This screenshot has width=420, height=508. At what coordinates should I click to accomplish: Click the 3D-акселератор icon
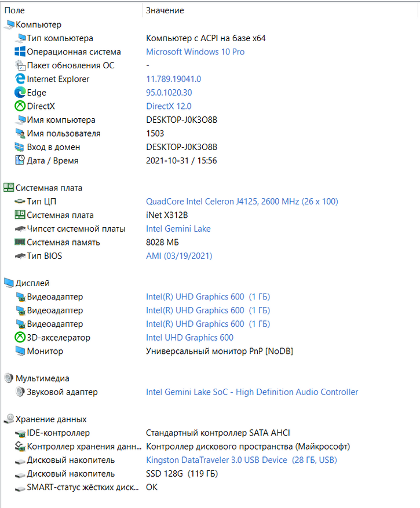tap(20, 337)
